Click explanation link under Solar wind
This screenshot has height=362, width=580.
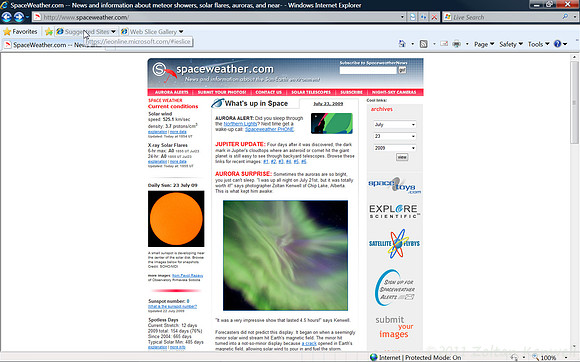pos(157,132)
